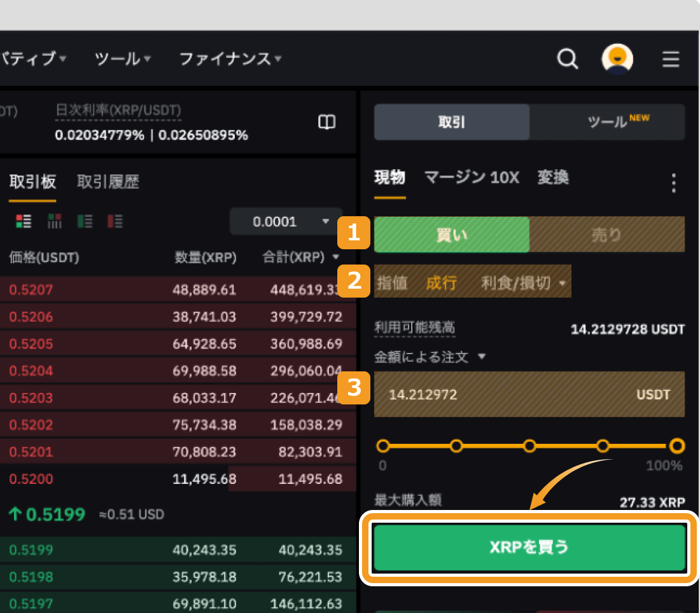The width and height of the screenshot is (700, 613).
Task: Select the 変換 convert tab
Action: (x=553, y=177)
